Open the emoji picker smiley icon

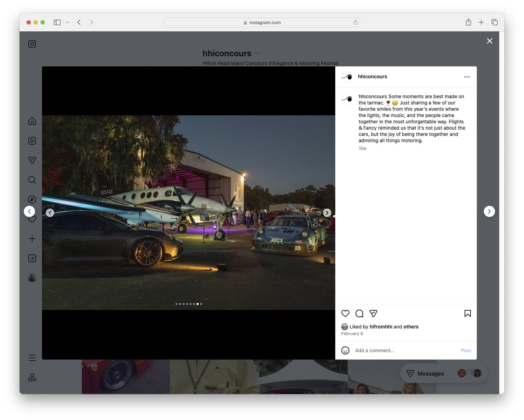coord(345,350)
